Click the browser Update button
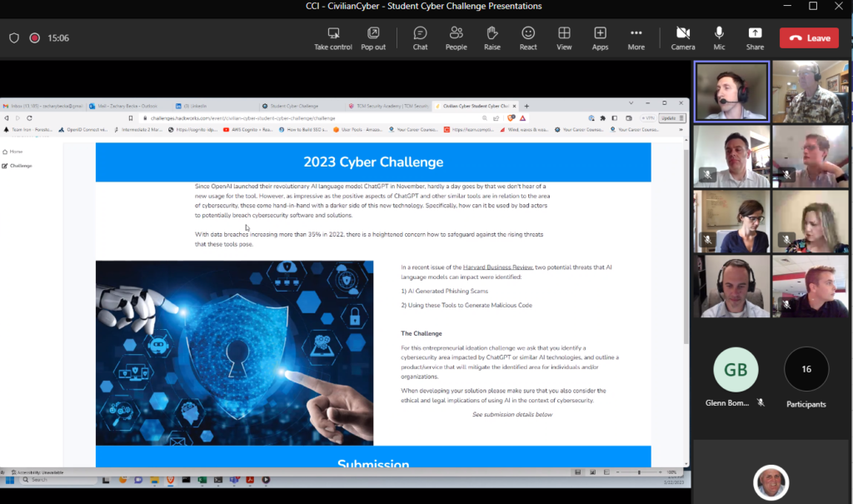Screen dimensions: 853x504 pos(669,118)
